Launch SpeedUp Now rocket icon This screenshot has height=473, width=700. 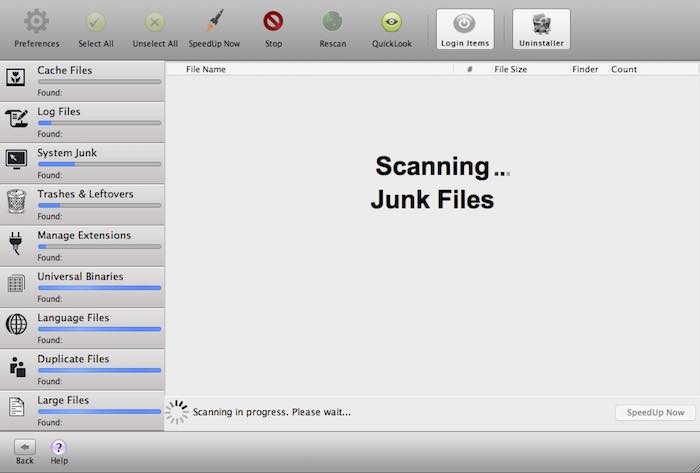coord(214,21)
